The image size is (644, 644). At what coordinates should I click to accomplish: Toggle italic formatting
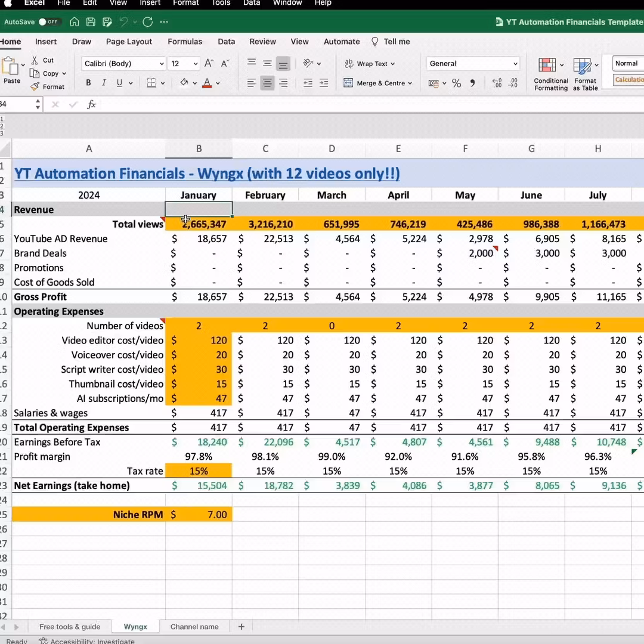tap(104, 83)
